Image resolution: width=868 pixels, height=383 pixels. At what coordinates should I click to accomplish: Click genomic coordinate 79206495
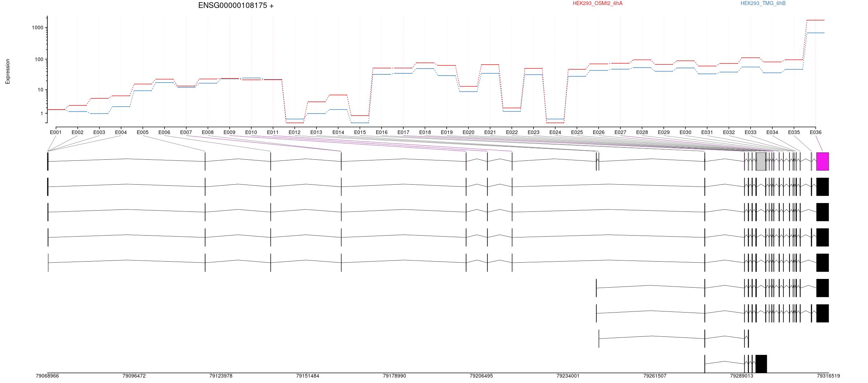pos(481,376)
